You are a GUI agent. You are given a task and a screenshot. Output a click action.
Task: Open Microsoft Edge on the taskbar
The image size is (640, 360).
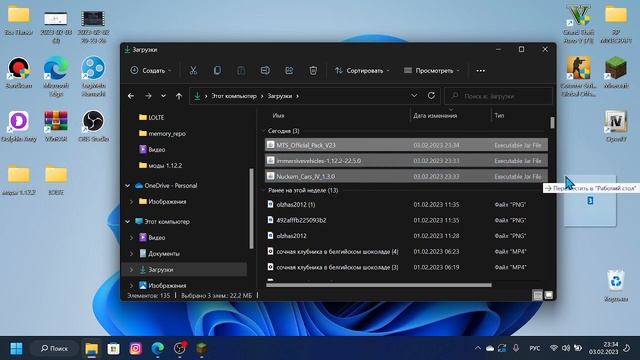158,349
